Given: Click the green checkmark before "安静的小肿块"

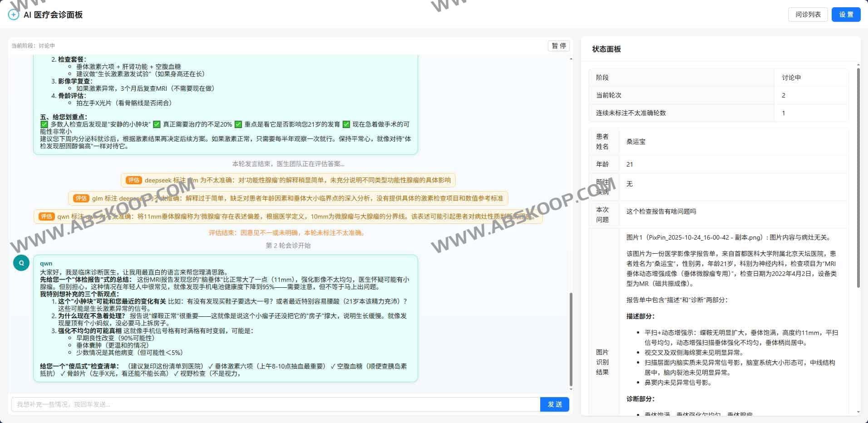Looking at the screenshot, I should tap(44, 124).
